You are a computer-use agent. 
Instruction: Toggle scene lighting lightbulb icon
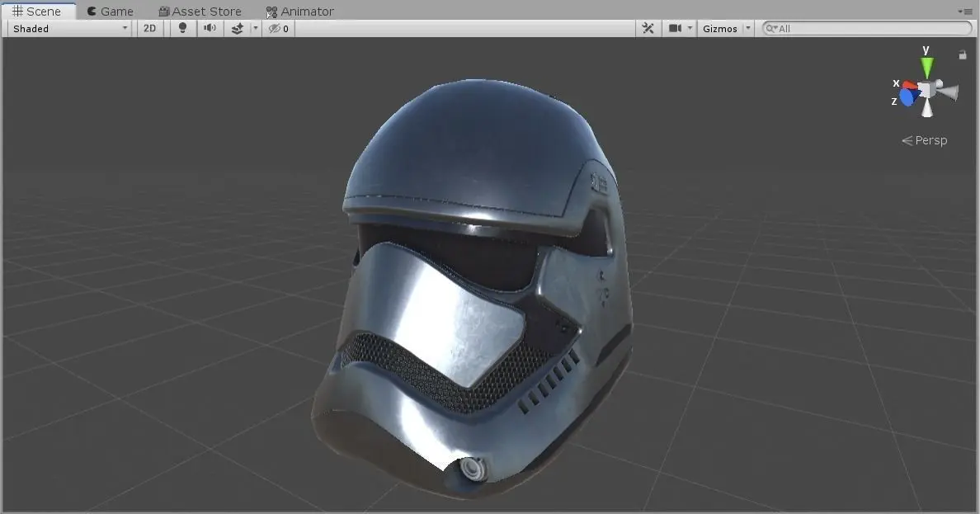182,28
